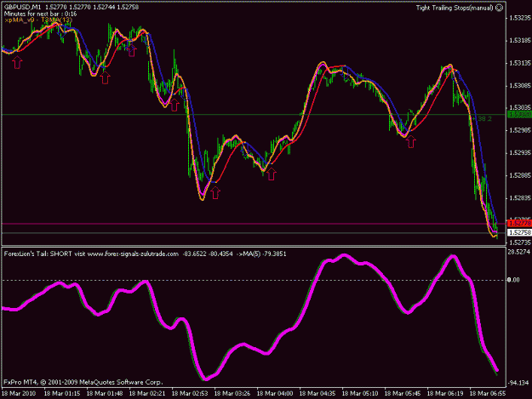Click the first red signal arrow at chart start
Screen dimensions: 532x399
17,63
